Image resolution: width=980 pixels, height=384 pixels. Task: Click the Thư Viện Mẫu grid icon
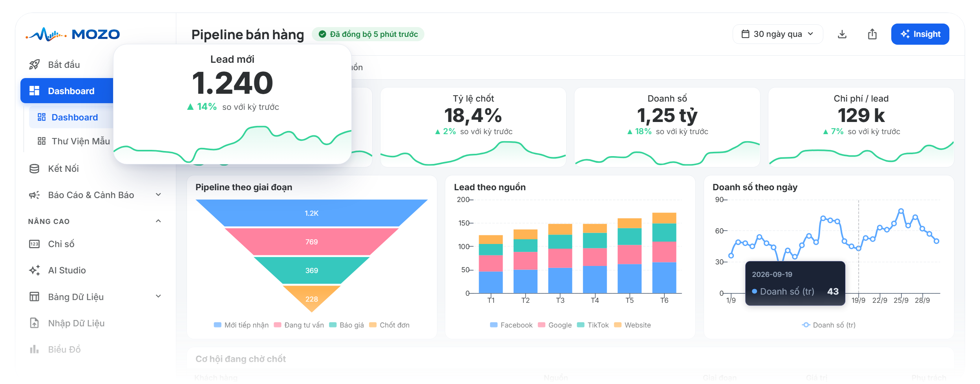[42, 141]
